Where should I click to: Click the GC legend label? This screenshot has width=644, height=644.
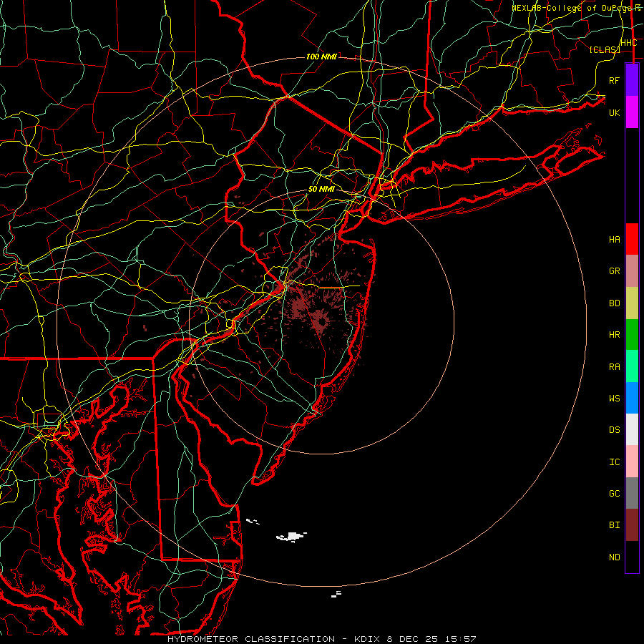614,494
